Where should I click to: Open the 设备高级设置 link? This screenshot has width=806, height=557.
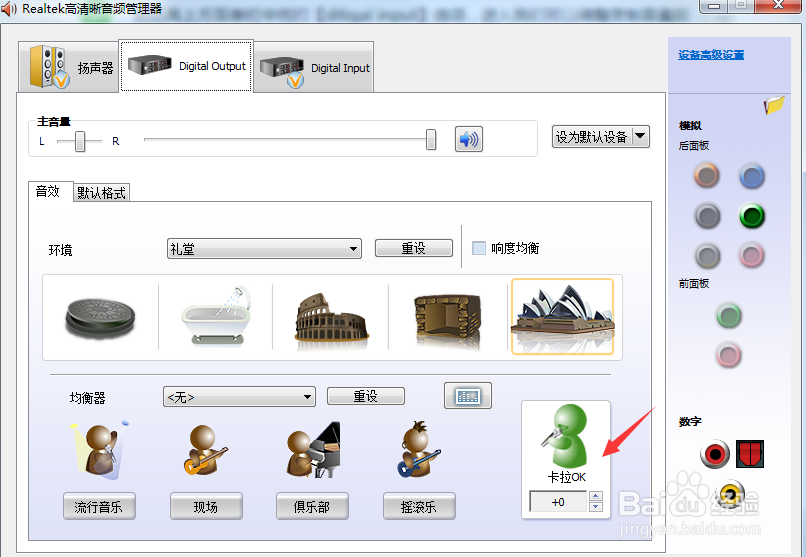click(711, 55)
